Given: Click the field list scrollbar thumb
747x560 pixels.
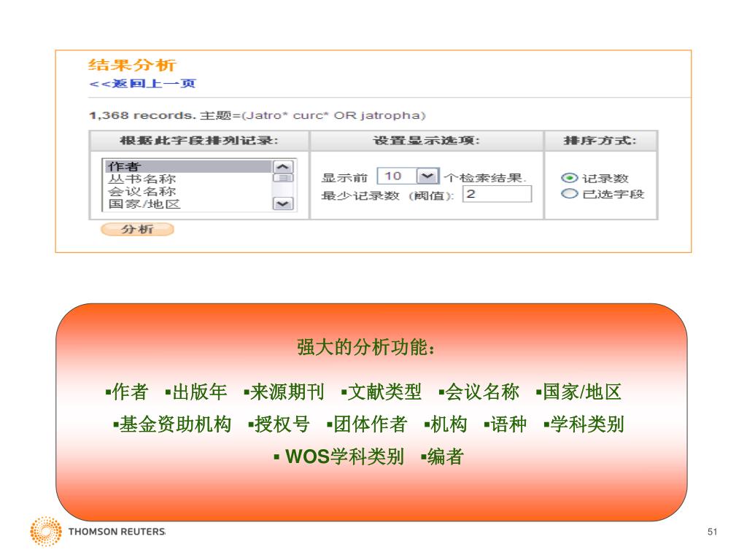Looking at the screenshot, I should (x=283, y=178).
